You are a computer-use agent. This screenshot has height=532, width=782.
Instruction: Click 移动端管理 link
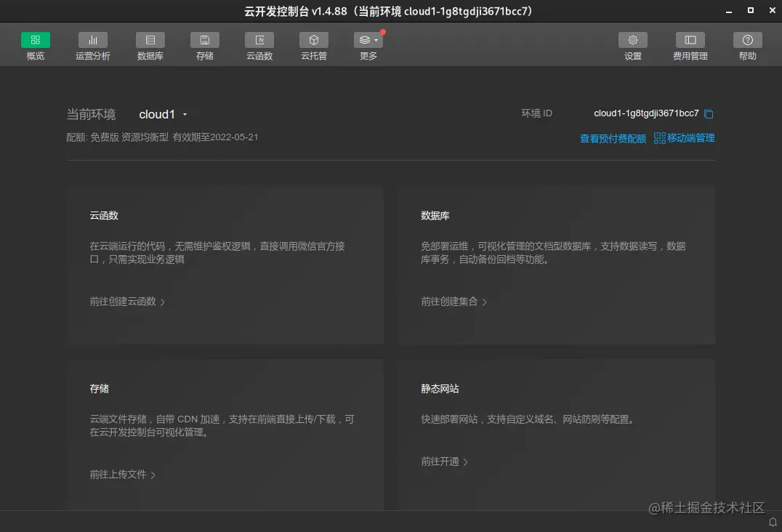[x=685, y=137]
